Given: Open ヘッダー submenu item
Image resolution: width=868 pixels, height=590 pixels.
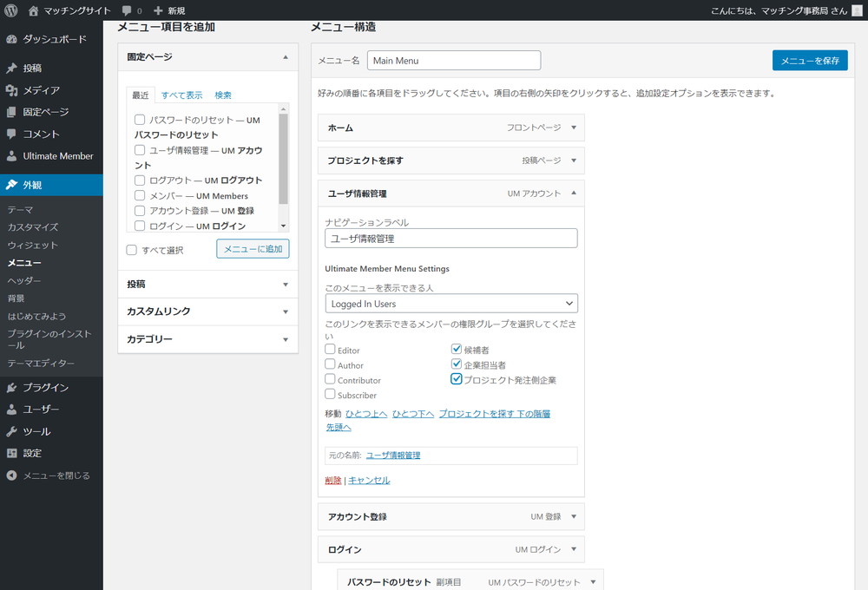Looking at the screenshot, I should 24,280.
